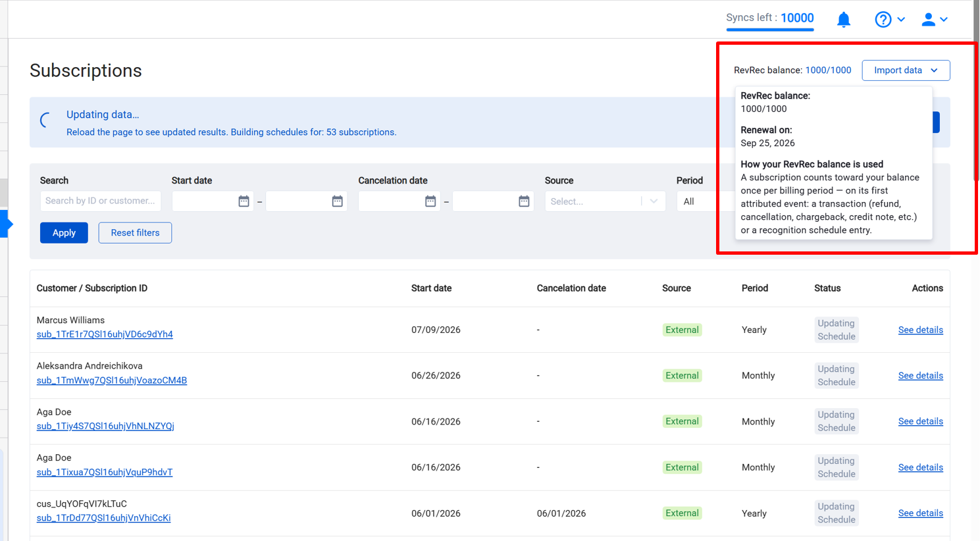Viewport: 980px width, 541px height.
Task: Click the Status column header
Action: [827, 288]
